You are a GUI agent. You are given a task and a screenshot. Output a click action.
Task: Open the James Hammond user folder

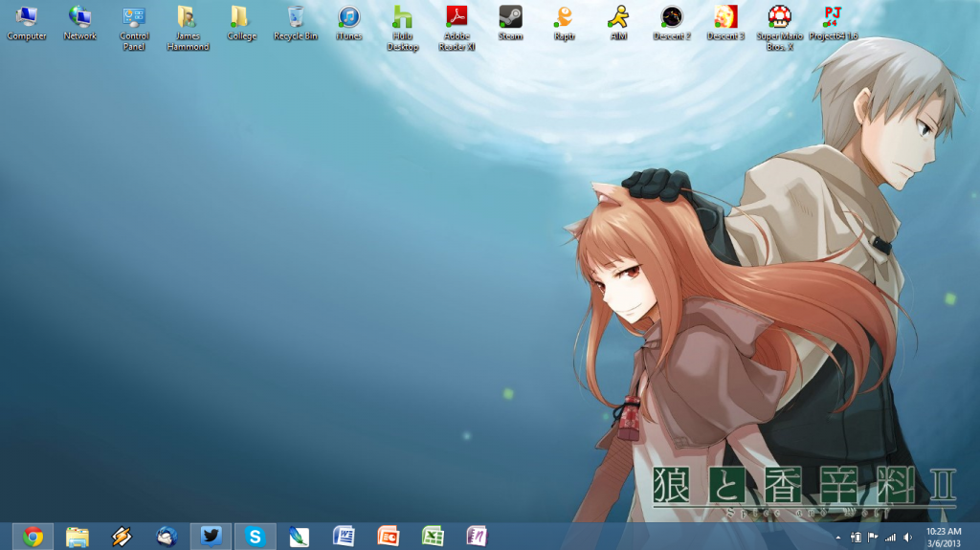(188, 28)
